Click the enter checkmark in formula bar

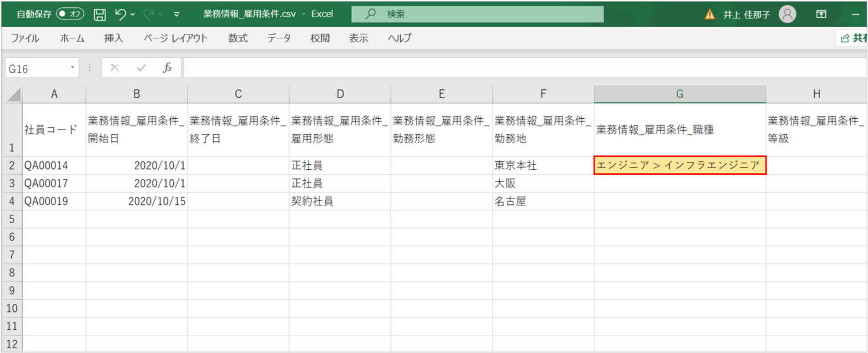[x=141, y=68]
